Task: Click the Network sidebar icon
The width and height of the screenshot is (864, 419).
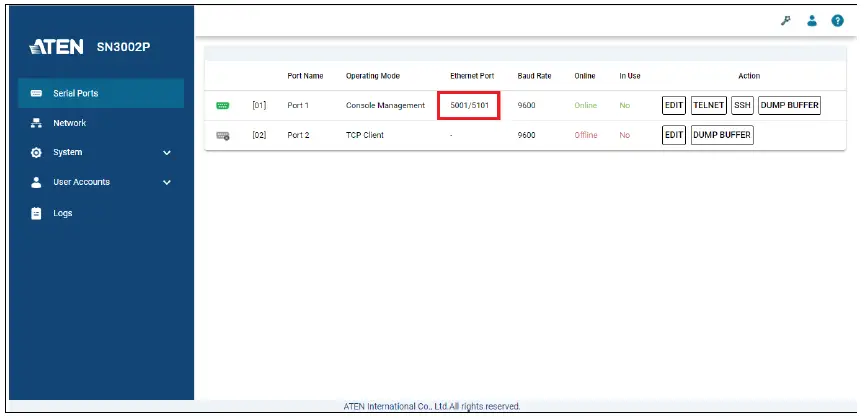Action: click(36, 123)
